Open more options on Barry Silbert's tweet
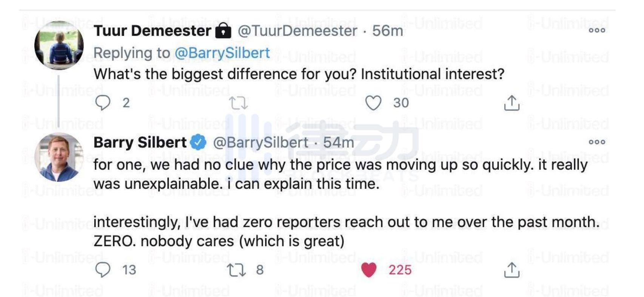Viewport: 644px width, 297px height. 597,142
